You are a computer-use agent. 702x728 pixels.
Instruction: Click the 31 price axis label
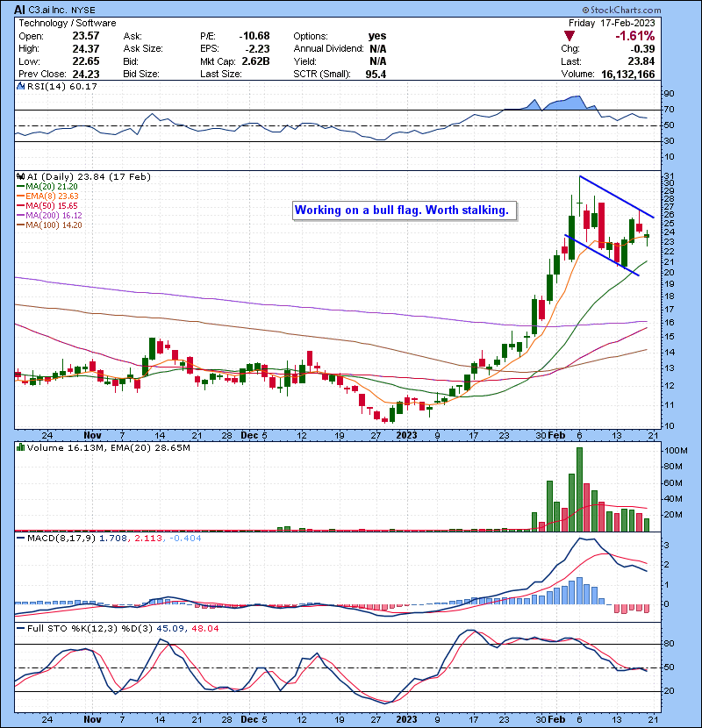tap(669, 176)
